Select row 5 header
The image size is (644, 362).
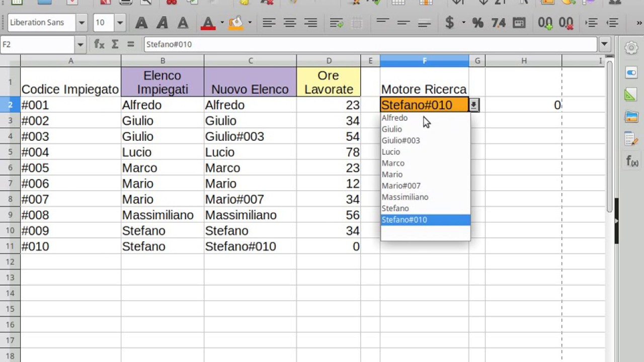pyautogui.click(x=10, y=152)
